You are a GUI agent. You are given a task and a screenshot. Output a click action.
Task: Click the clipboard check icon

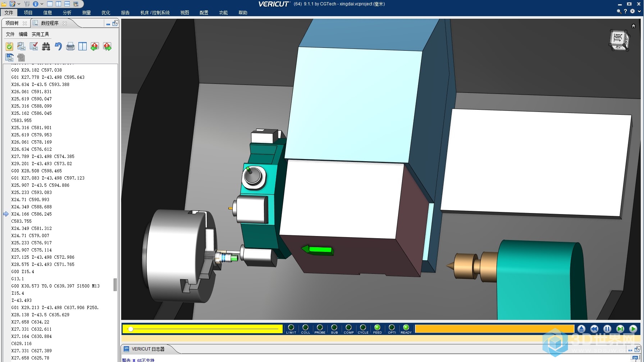(9, 46)
